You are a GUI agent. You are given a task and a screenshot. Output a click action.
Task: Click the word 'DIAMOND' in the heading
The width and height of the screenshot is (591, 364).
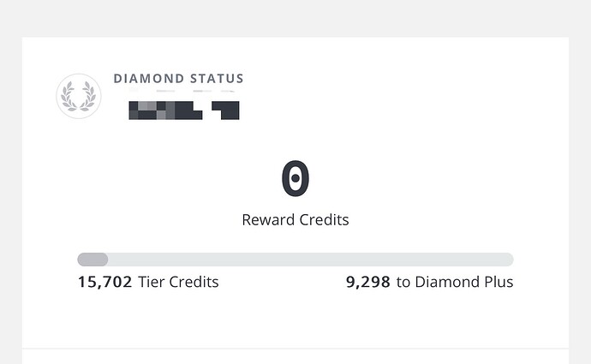click(148, 79)
